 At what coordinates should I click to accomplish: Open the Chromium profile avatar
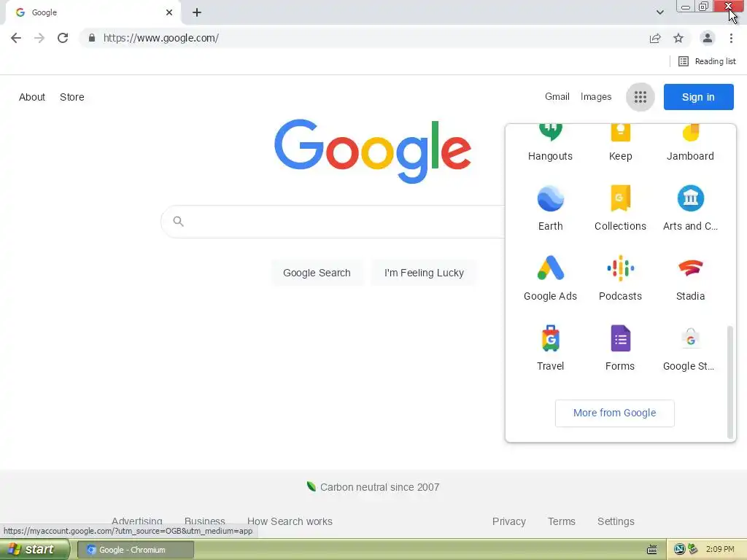tap(708, 38)
